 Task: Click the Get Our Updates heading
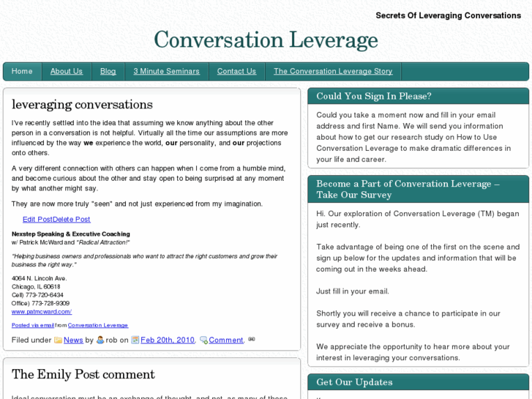click(354, 382)
